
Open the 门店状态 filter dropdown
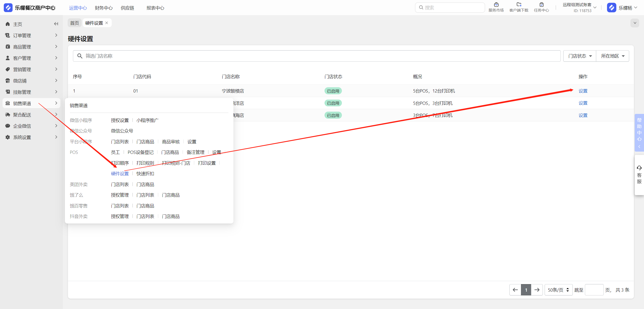click(580, 56)
